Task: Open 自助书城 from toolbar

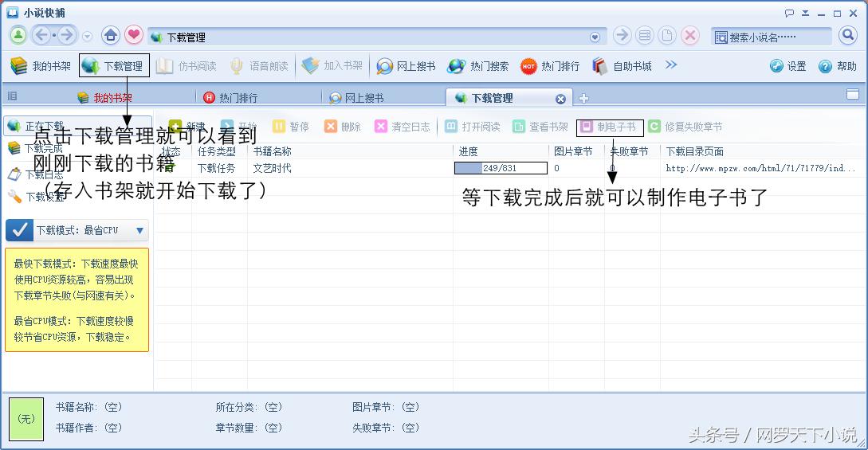Action: coord(623,66)
